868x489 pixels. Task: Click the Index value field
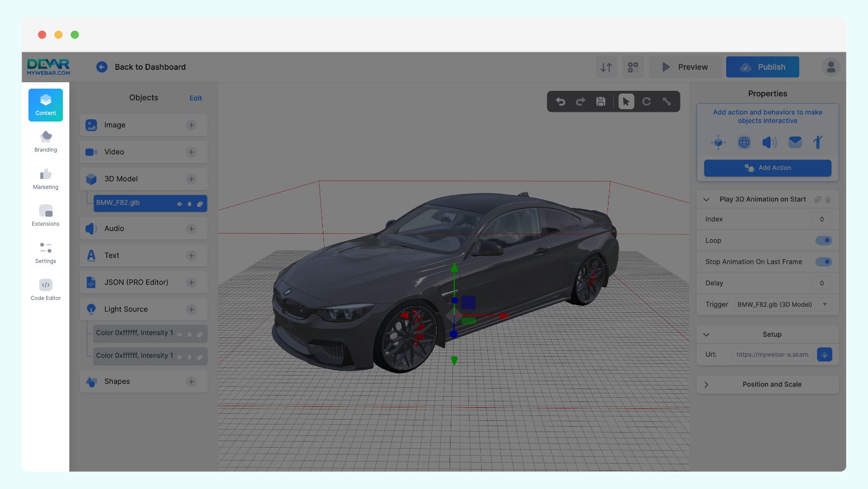click(822, 219)
